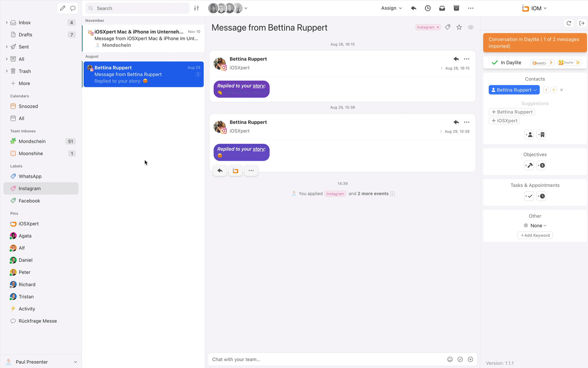Open the Drafts folder

(x=41, y=35)
